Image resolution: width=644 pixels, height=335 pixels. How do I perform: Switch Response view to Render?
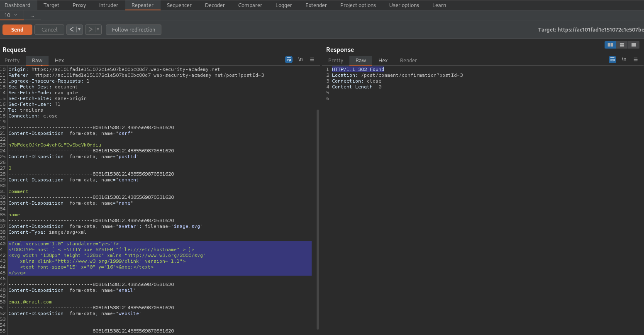pos(408,60)
